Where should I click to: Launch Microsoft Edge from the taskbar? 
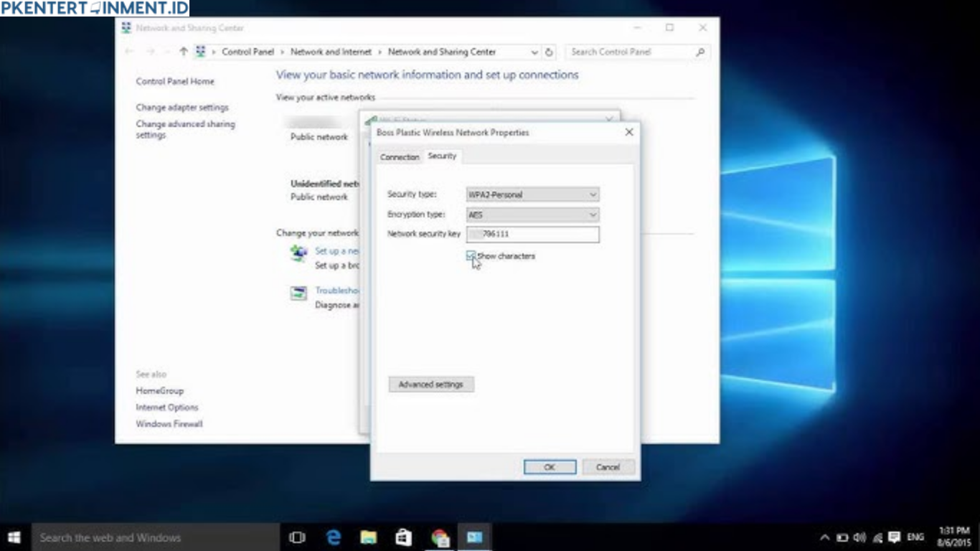(334, 537)
